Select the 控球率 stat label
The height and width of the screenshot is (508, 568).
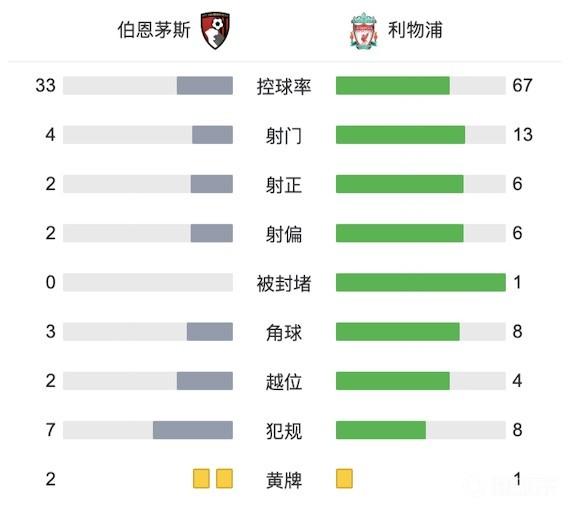pos(284,87)
